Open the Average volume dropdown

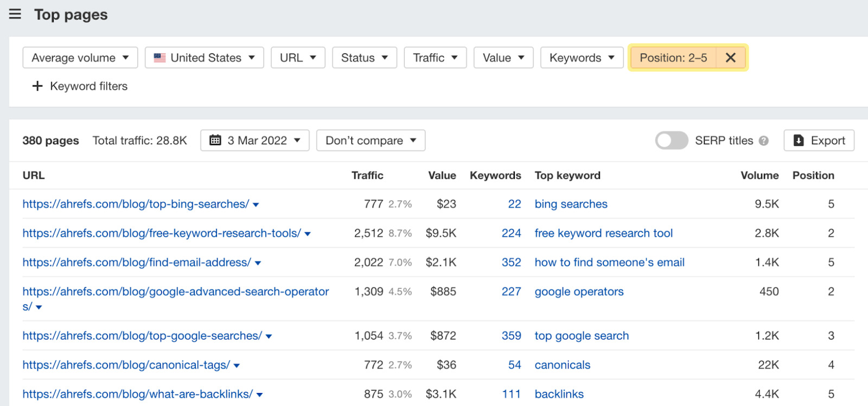click(x=80, y=57)
